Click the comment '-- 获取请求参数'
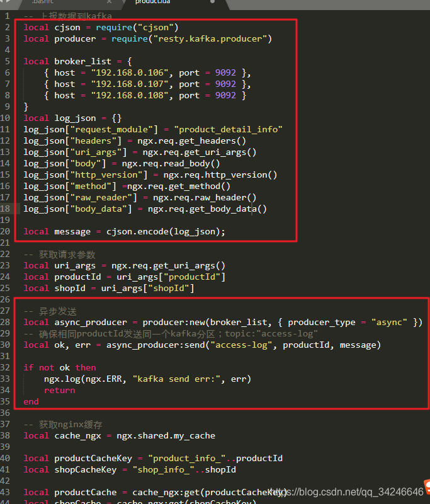 point(59,255)
